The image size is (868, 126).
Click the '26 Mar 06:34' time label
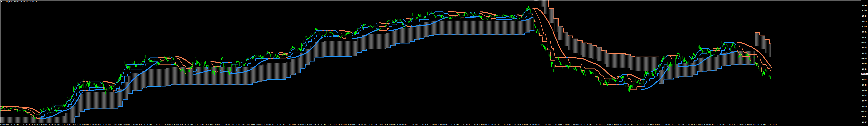pos(66,124)
